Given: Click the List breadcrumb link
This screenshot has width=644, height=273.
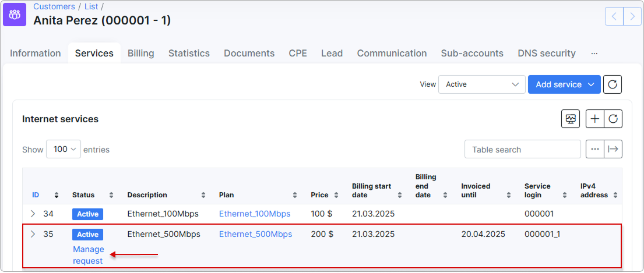Looking at the screenshot, I should coord(91,6).
